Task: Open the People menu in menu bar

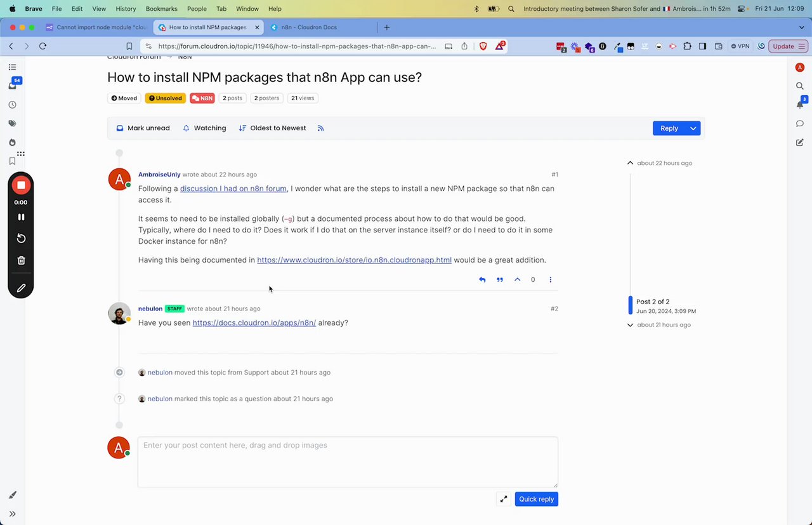Action: pyautogui.click(x=197, y=9)
